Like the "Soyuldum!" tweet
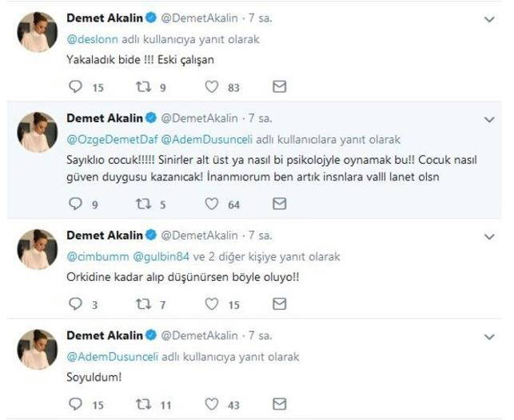The width and height of the screenshot is (514, 420). pos(211,403)
